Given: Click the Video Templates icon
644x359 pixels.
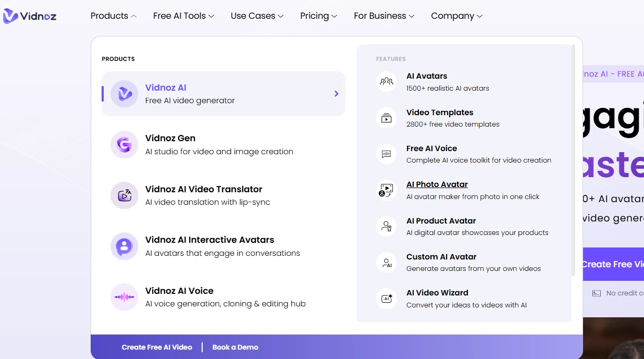Looking at the screenshot, I should (x=386, y=118).
